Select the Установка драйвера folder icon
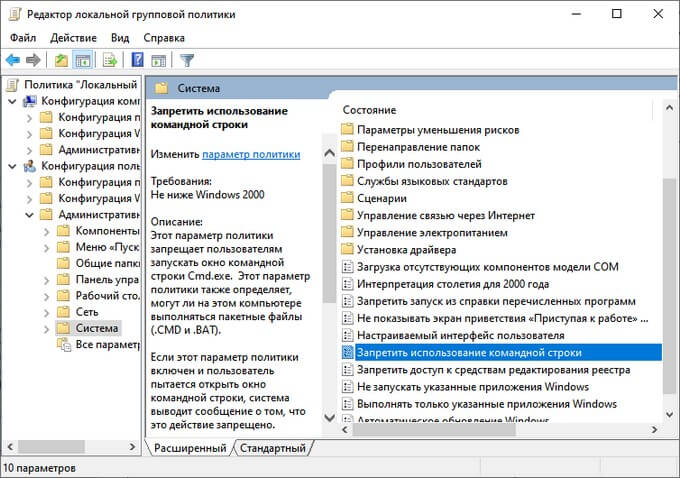Screen dimensions: 680x478 (348, 249)
